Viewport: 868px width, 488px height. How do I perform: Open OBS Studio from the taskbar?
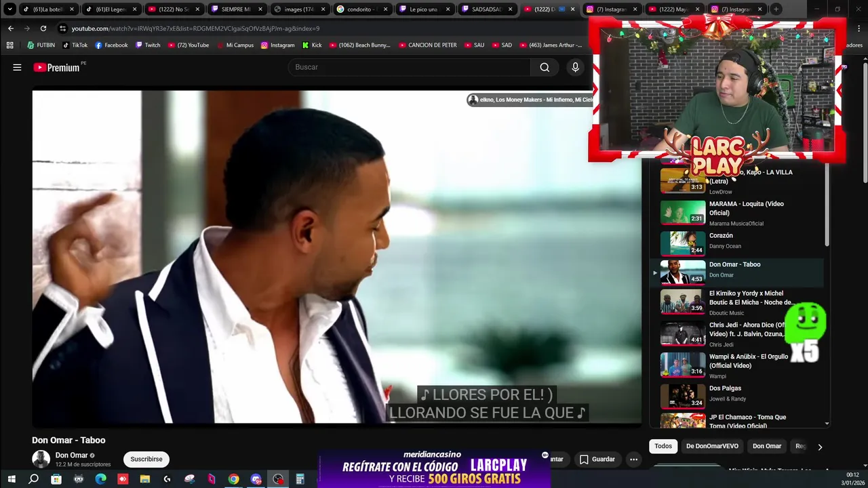click(x=278, y=479)
